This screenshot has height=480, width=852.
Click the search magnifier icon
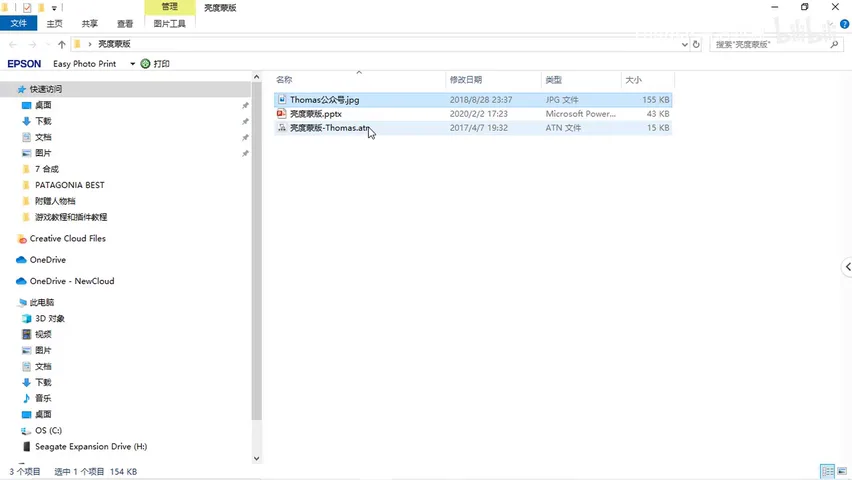pos(834,45)
